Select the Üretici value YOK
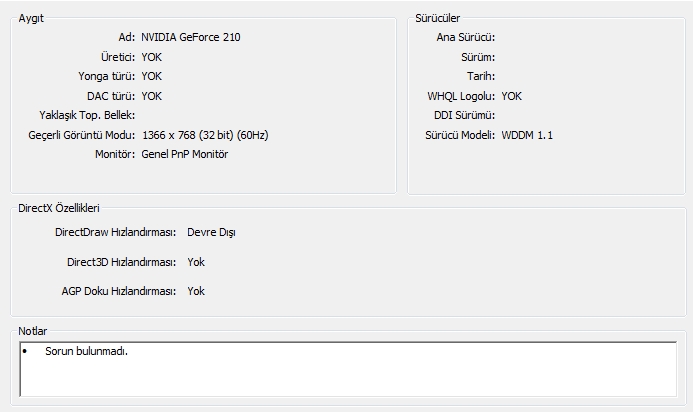693x412 pixels. click(152, 57)
